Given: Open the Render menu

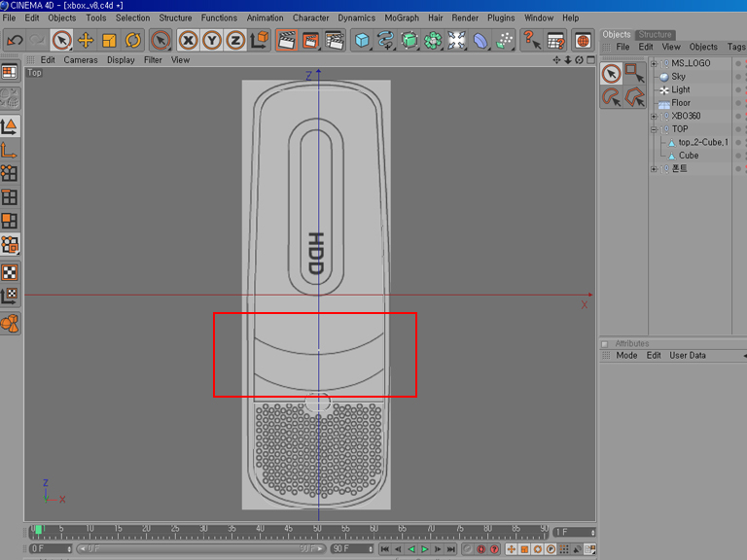Looking at the screenshot, I should pyautogui.click(x=465, y=17).
